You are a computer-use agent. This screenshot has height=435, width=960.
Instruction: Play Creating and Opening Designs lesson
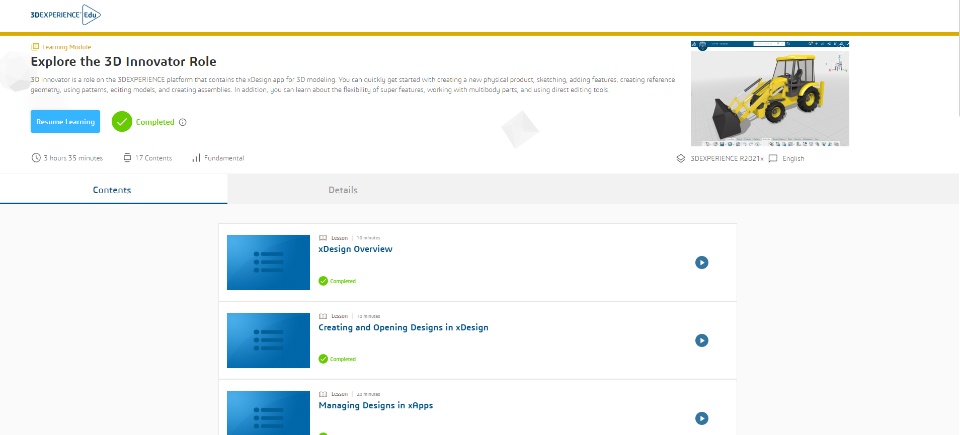[x=702, y=340]
